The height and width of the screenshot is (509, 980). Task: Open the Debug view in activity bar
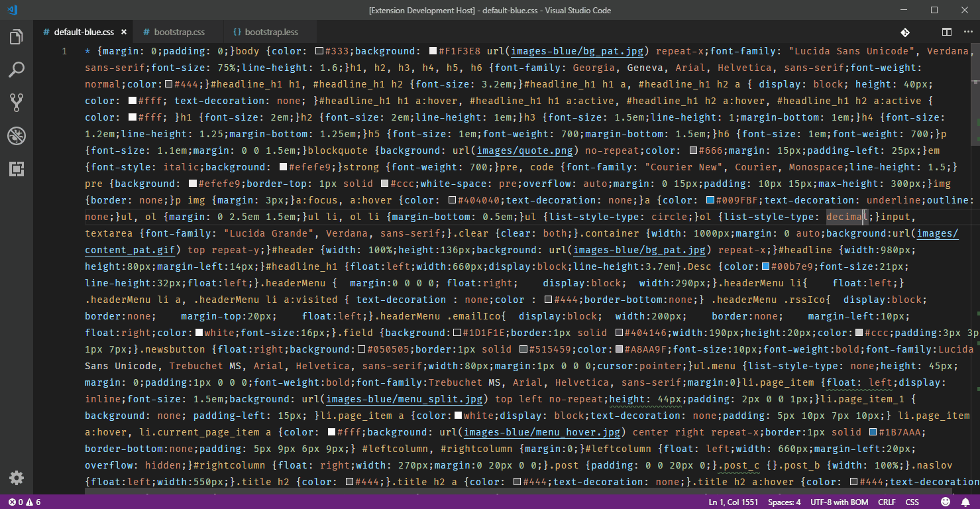click(x=17, y=136)
